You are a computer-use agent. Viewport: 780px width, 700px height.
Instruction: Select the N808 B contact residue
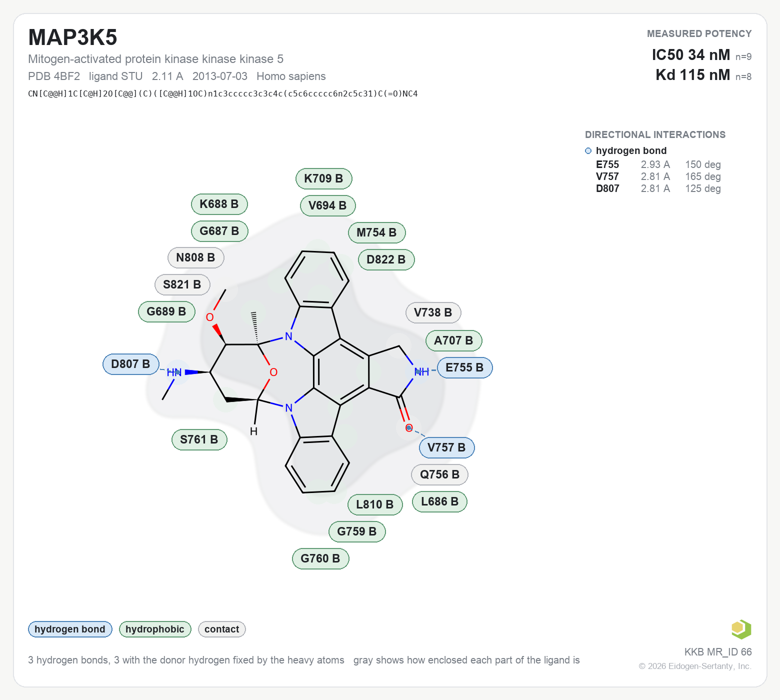(x=195, y=257)
